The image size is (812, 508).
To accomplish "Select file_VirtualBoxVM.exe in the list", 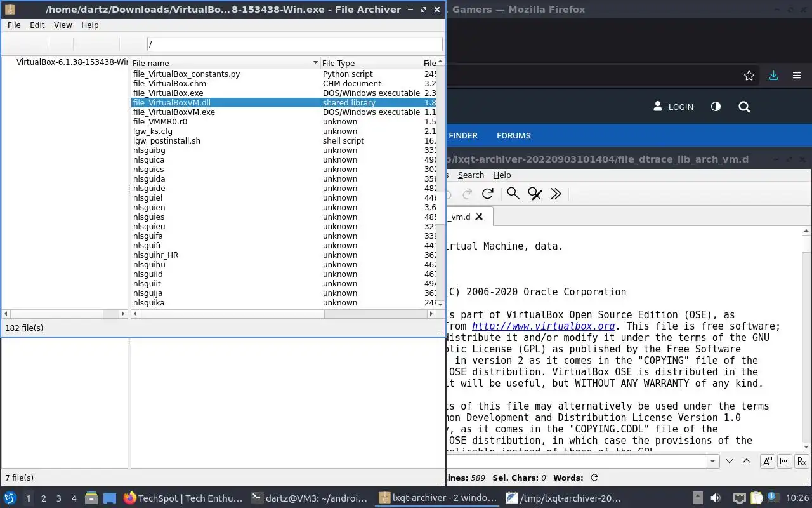I will 174,112.
